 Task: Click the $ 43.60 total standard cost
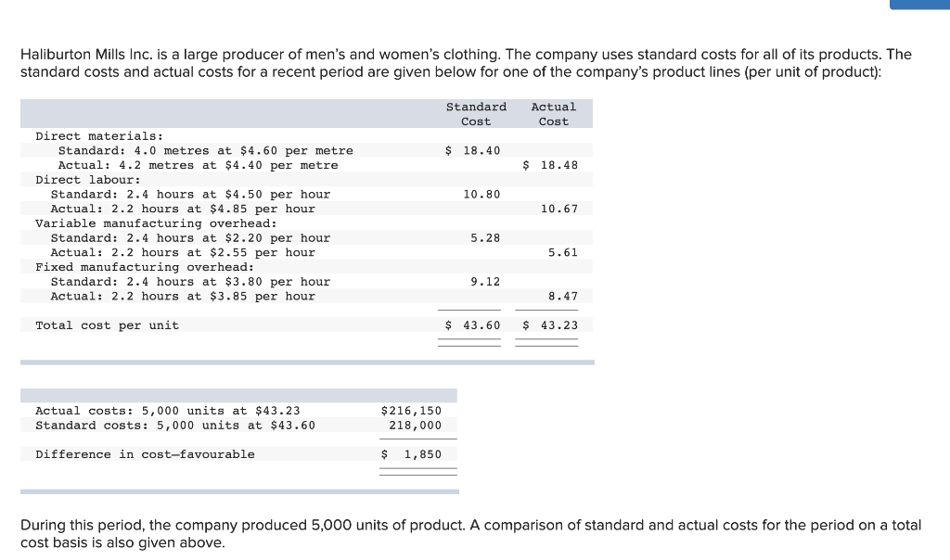point(472,325)
